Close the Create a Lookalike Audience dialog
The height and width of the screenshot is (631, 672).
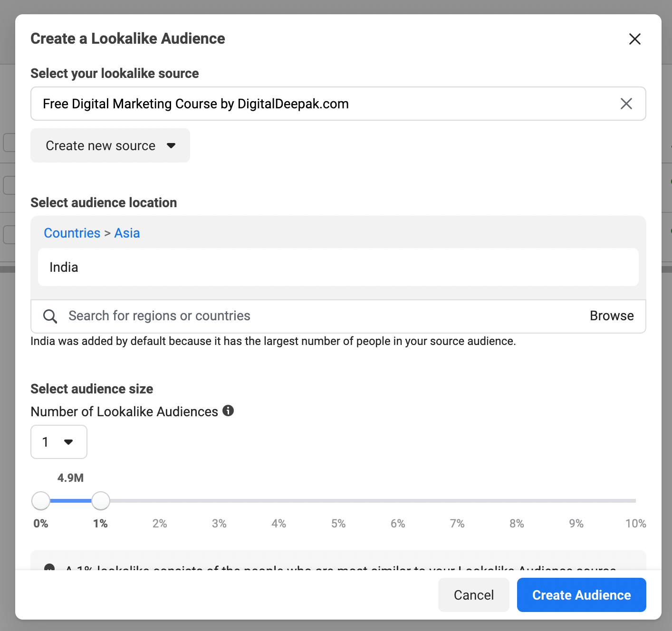click(x=635, y=39)
